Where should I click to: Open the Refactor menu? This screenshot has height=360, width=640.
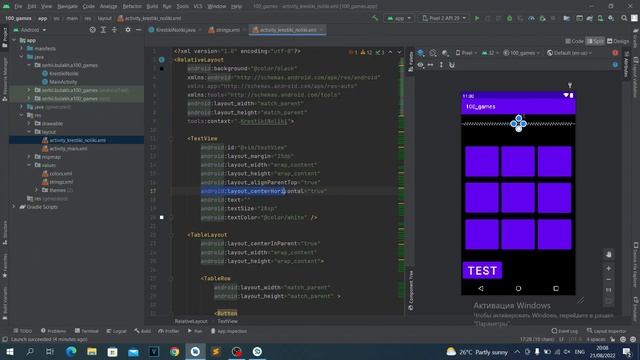[x=132, y=7]
